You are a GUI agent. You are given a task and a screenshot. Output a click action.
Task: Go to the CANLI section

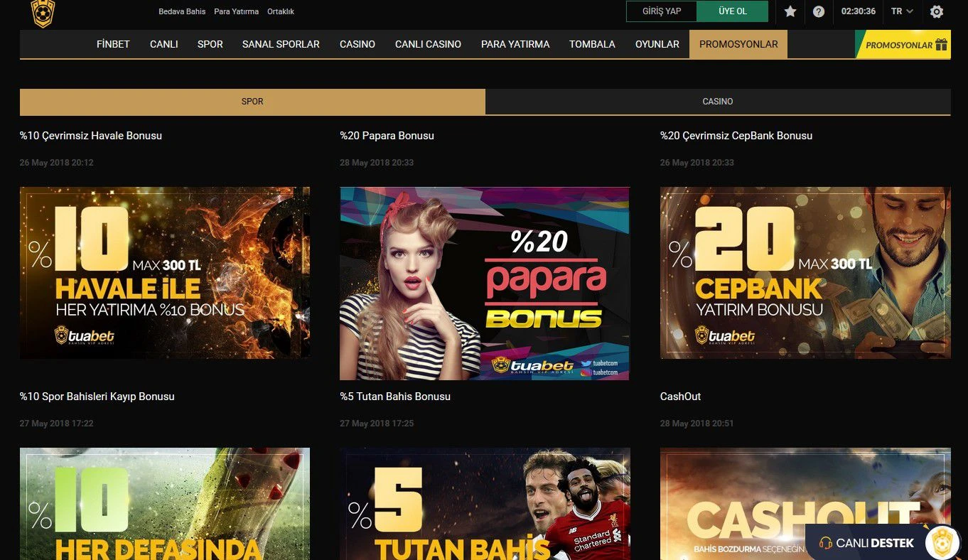[163, 44]
